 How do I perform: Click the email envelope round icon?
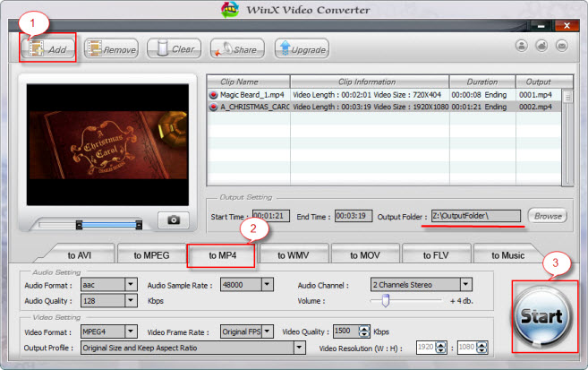pos(562,46)
